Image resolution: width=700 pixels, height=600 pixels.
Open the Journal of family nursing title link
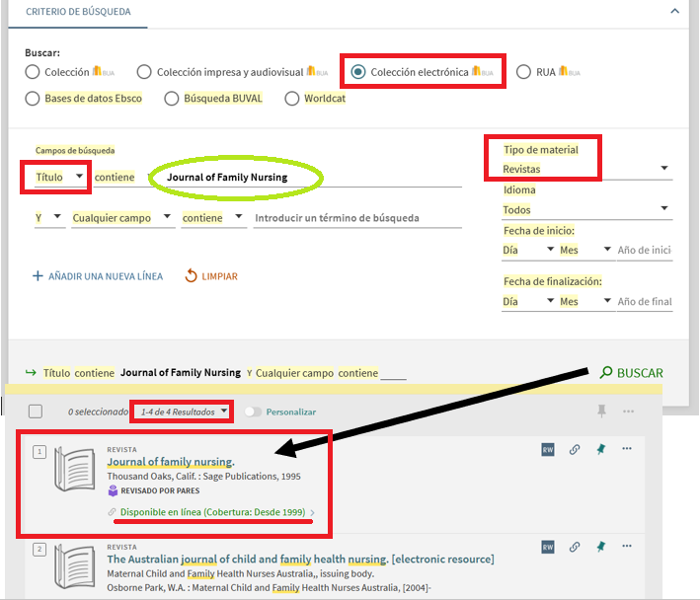pos(171,462)
